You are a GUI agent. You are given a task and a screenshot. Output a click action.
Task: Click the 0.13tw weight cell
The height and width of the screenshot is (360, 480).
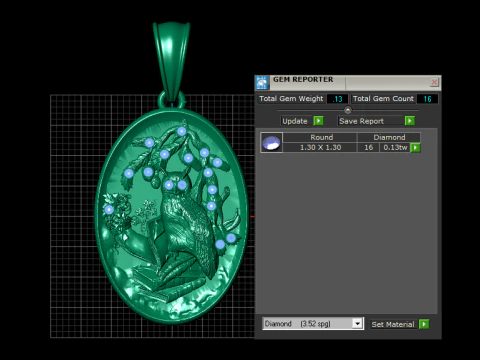[x=395, y=147]
